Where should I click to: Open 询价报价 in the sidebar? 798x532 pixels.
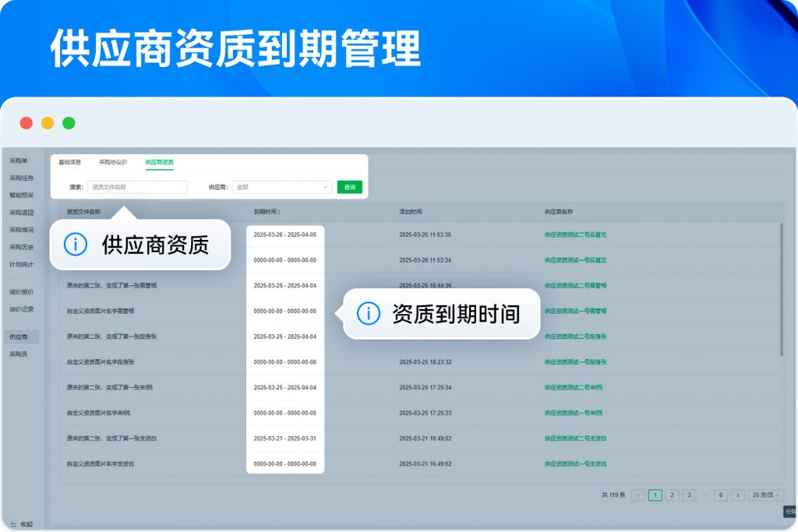[x=22, y=292]
